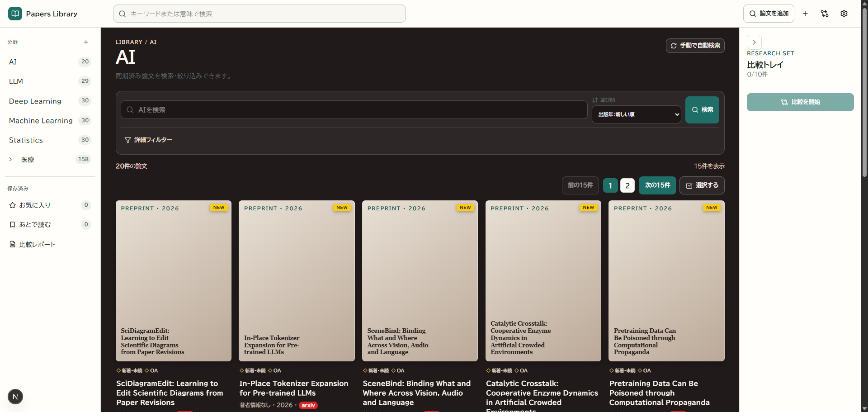Select the Statistics category in sidebar
Viewport: 868px width, 412px height.
pos(50,140)
